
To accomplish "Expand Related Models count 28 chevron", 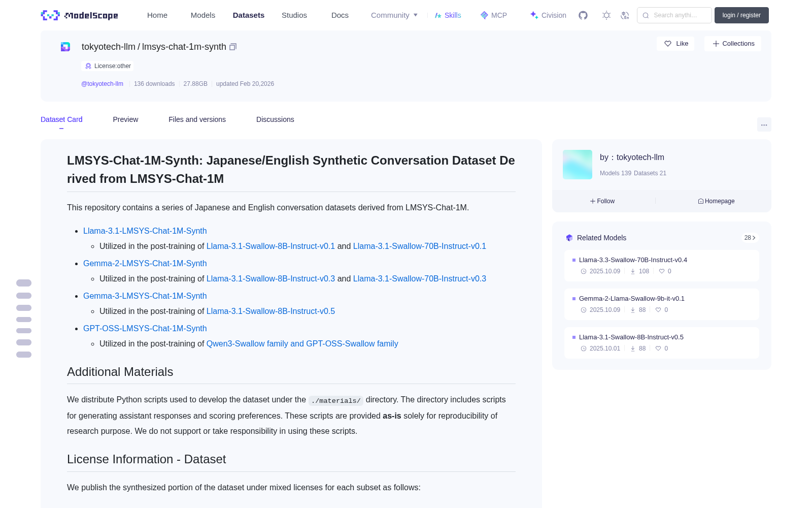I will (750, 238).
